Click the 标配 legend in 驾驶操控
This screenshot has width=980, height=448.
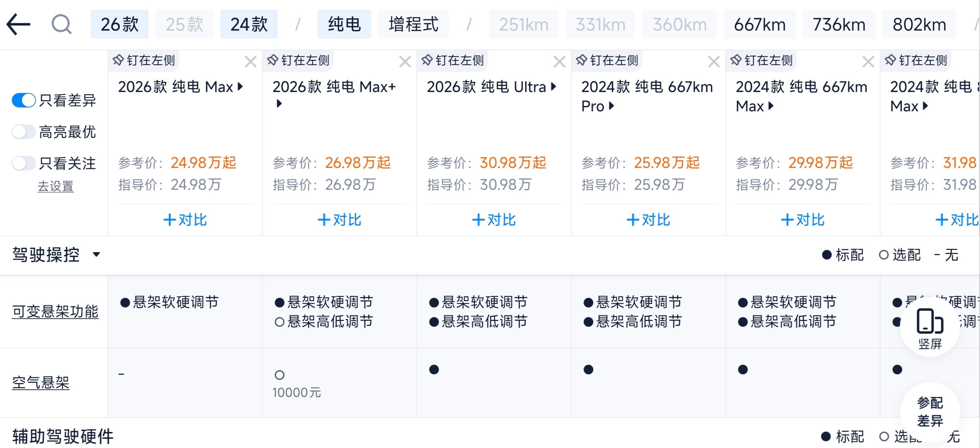point(843,255)
